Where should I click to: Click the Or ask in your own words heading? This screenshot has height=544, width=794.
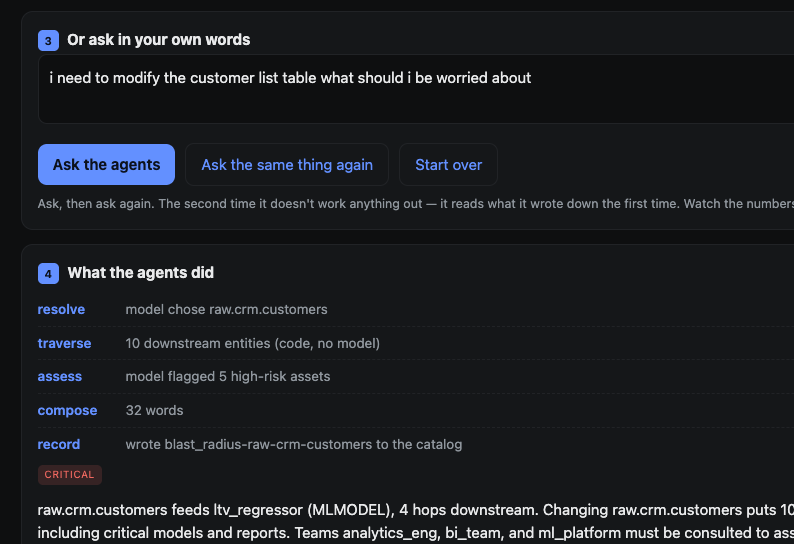pos(158,40)
